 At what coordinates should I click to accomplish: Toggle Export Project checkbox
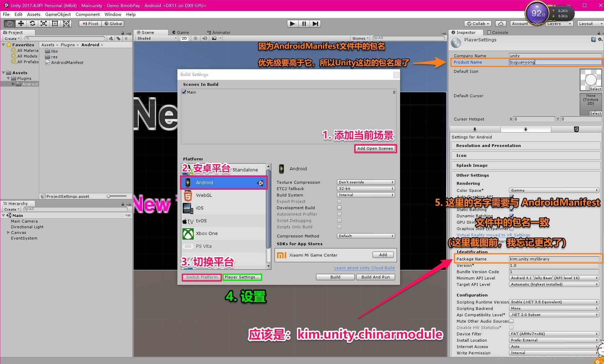[339, 201]
